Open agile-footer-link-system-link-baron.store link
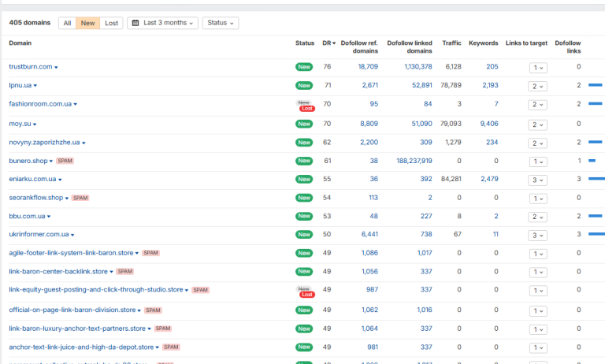Screen dimensions: 605x364 [71, 253]
